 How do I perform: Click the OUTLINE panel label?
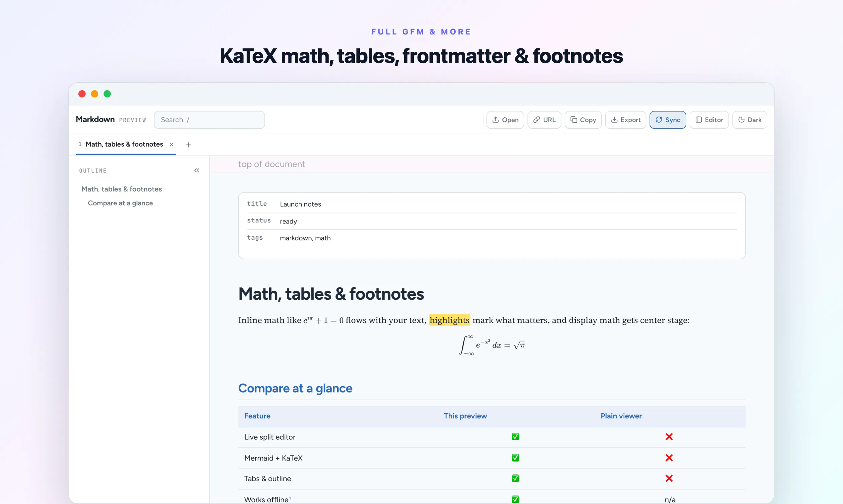pos(93,171)
